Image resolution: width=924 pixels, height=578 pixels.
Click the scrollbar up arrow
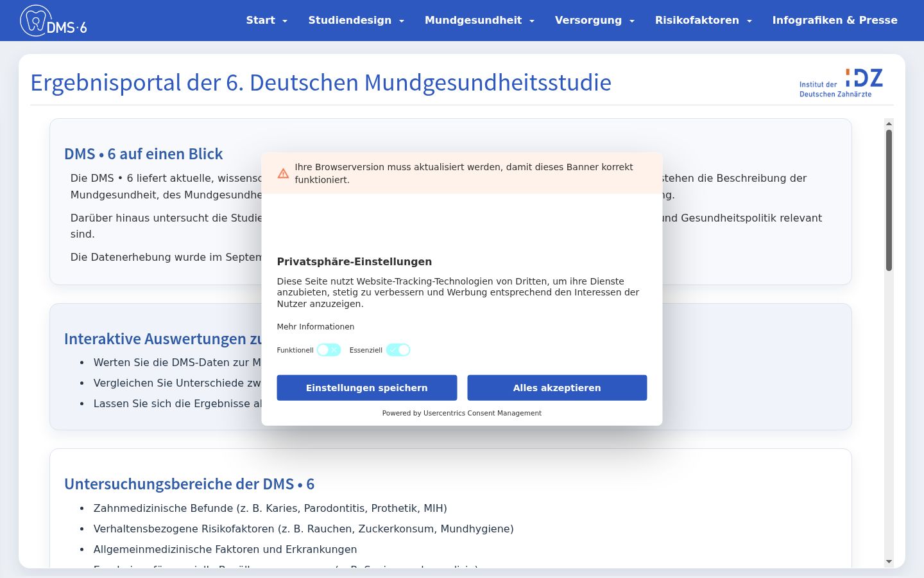tap(889, 123)
